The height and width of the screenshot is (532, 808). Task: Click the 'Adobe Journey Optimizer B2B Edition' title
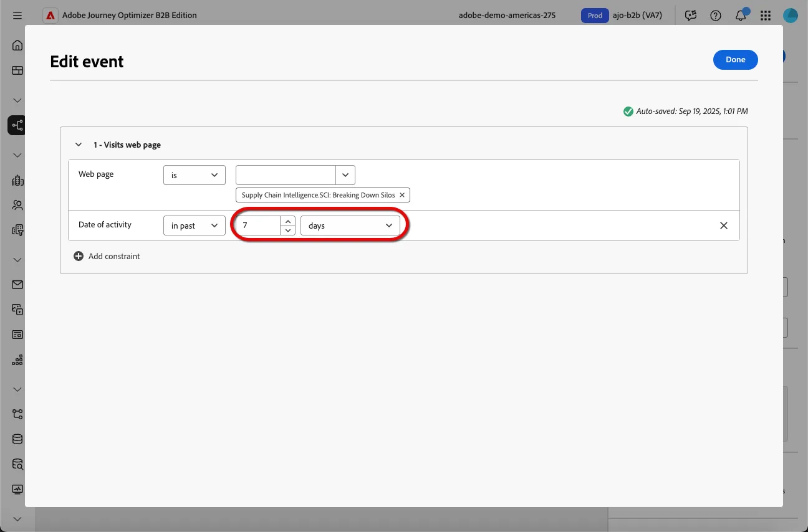[130, 16]
